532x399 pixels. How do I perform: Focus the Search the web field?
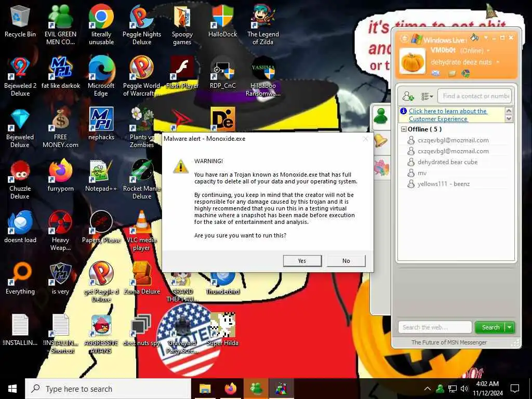(x=435, y=327)
